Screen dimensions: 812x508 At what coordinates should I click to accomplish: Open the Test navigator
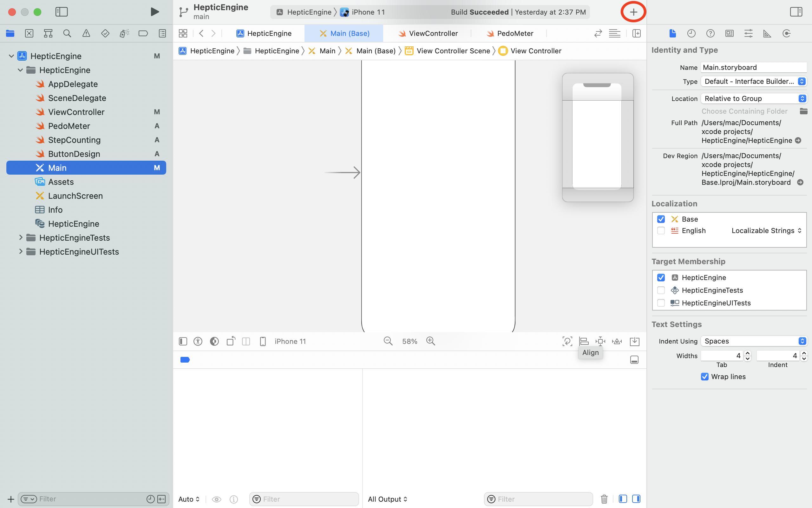coord(105,33)
